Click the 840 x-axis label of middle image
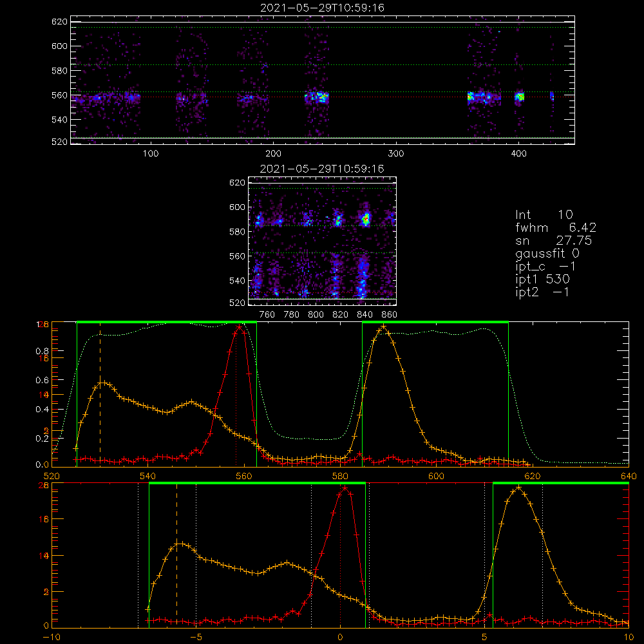Image resolution: width=644 pixels, height=644 pixels. (x=365, y=315)
